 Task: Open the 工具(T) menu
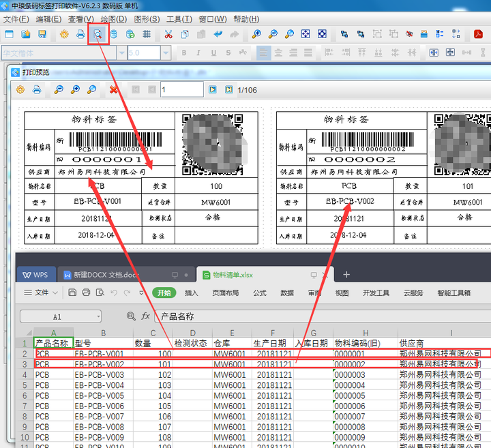pos(179,19)
